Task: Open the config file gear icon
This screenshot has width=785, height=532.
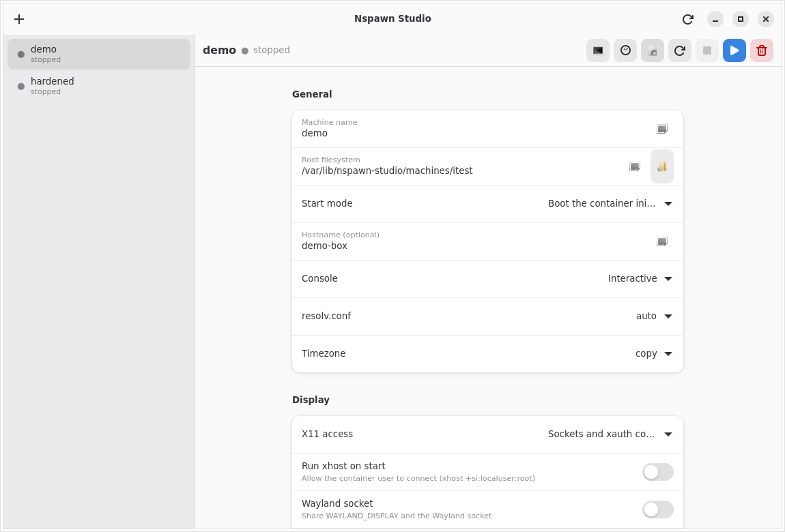Action: coord(653,50)
